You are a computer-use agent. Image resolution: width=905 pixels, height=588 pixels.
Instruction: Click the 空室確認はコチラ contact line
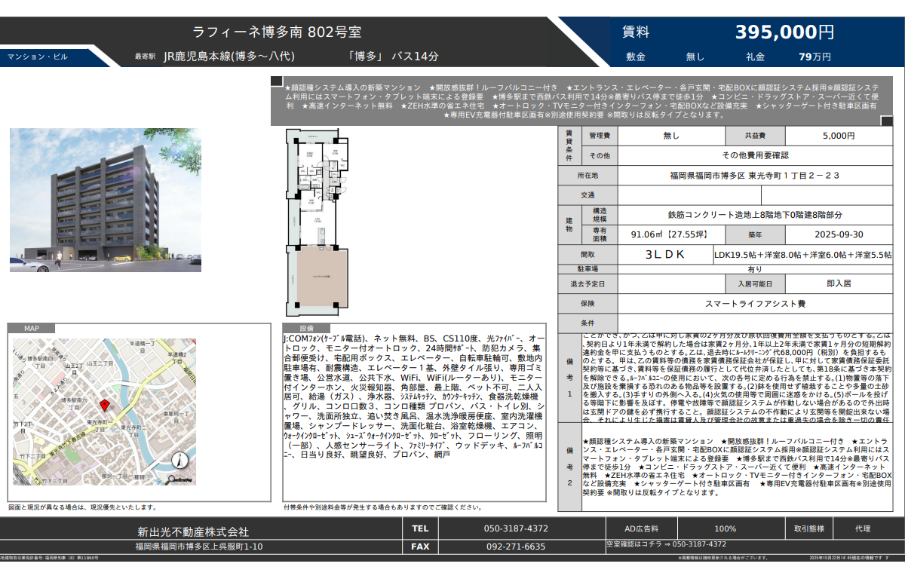click(666, 544)
